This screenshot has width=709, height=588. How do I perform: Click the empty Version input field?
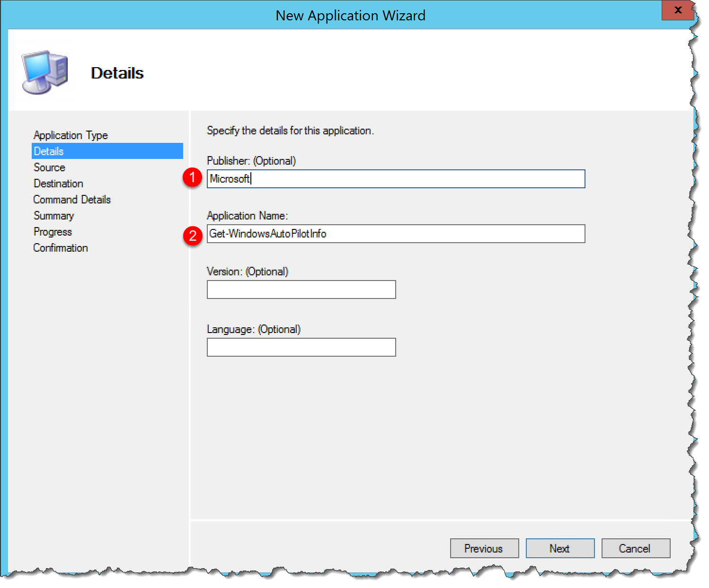[301, 290]
